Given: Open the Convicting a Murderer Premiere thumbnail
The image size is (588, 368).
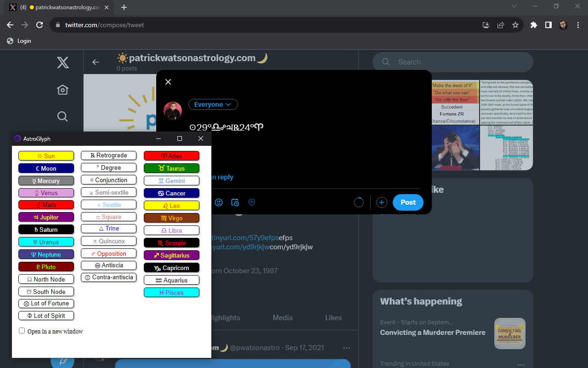Looking at the screenshot, I should click(x=509, y=333).
